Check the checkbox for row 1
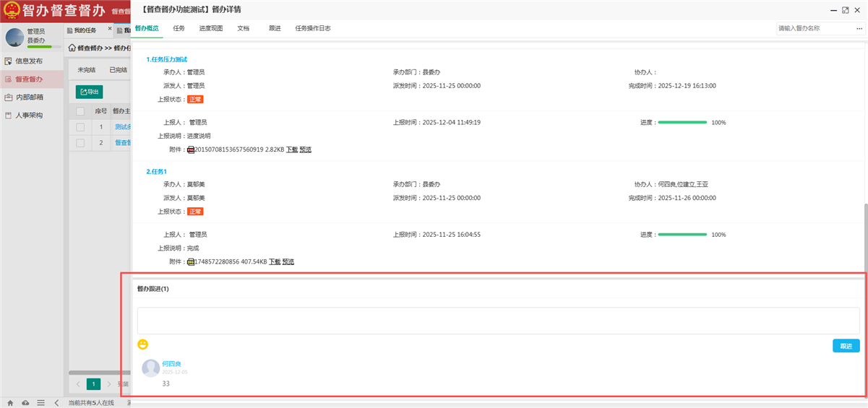The width and height of the screenshot is (868, 408). point(80,127)
